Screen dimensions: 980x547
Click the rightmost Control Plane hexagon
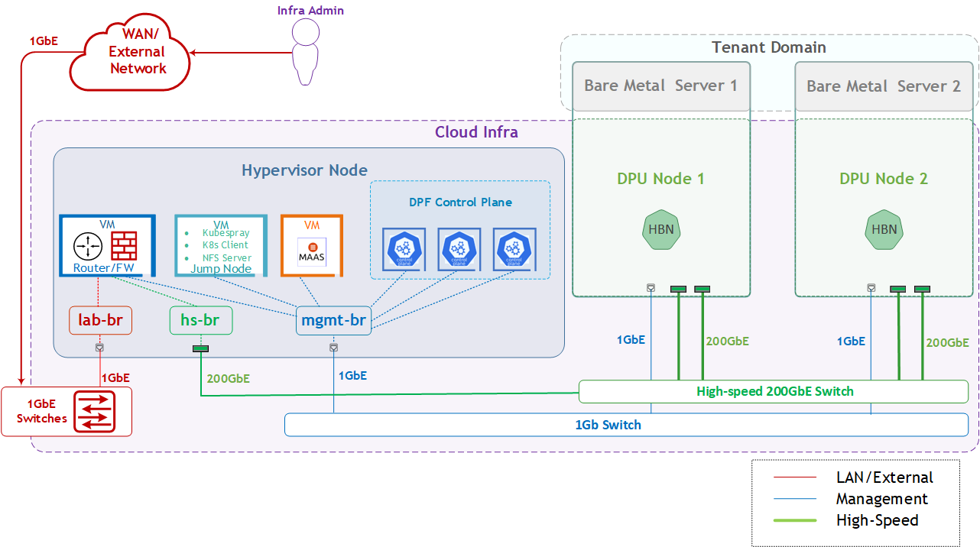pyautogui.click(x=513, y=250)
